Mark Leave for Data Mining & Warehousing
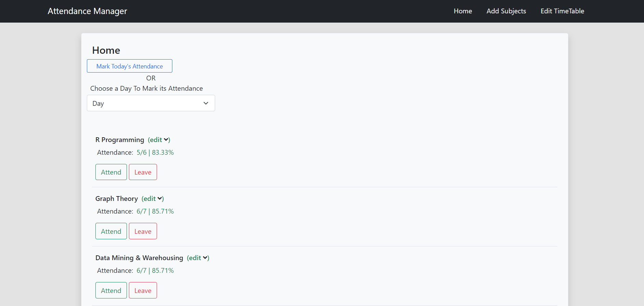 [x=143, y=291]
